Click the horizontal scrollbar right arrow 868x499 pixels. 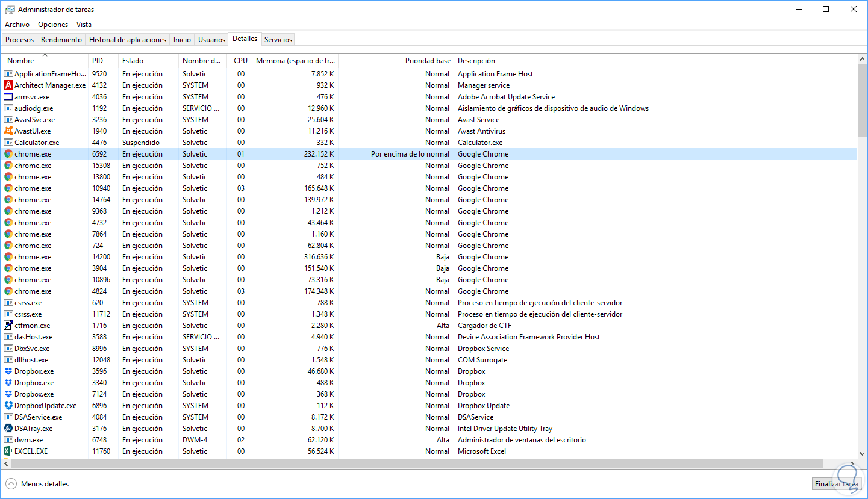[x=852, y=464]
